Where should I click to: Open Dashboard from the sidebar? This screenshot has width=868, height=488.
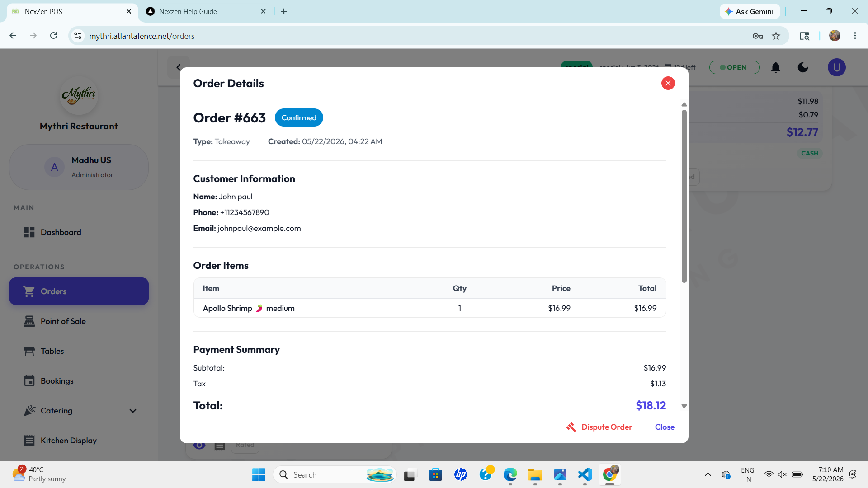(79, 232)
